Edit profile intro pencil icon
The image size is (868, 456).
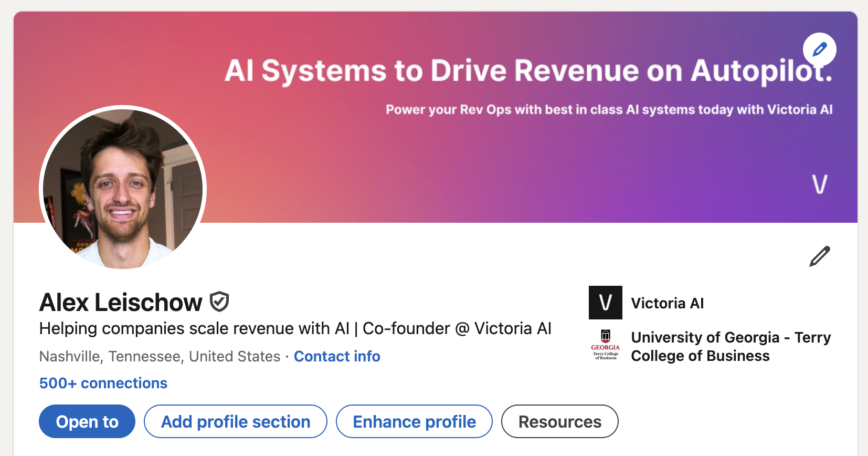(820, 256)
